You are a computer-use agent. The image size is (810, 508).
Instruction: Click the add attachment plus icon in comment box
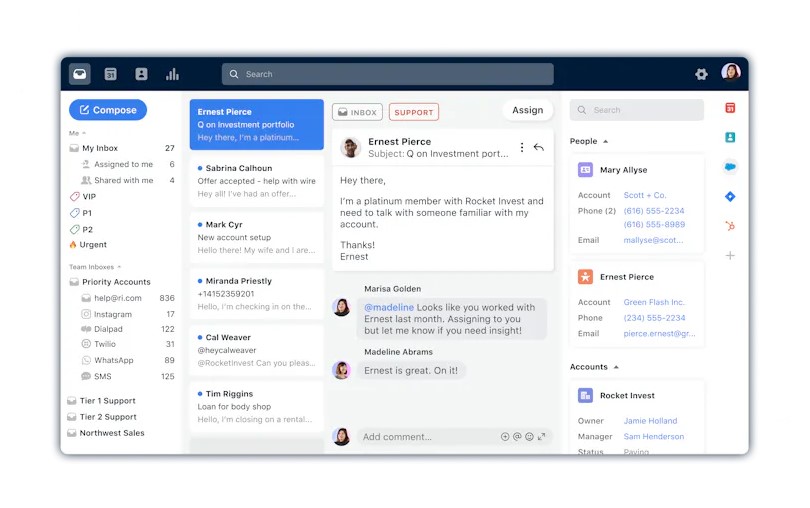(505, 437)
